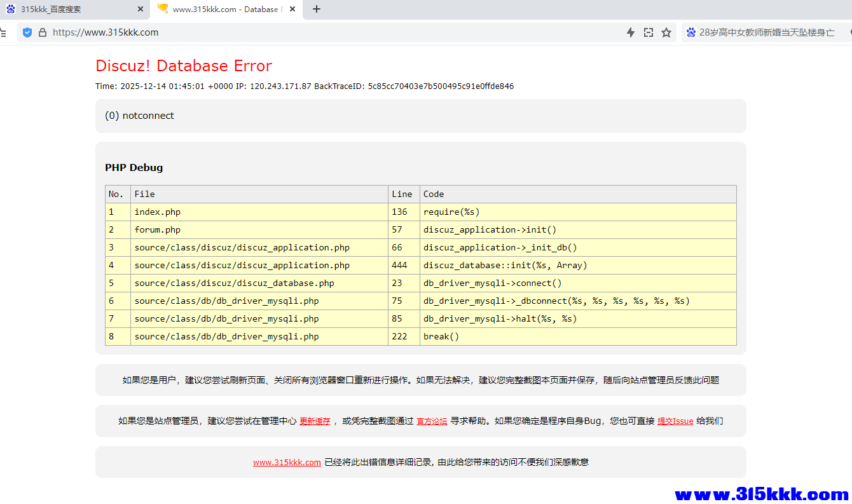
Task: Close the 315kkk_百度搜索 tab
Action: 140,9
